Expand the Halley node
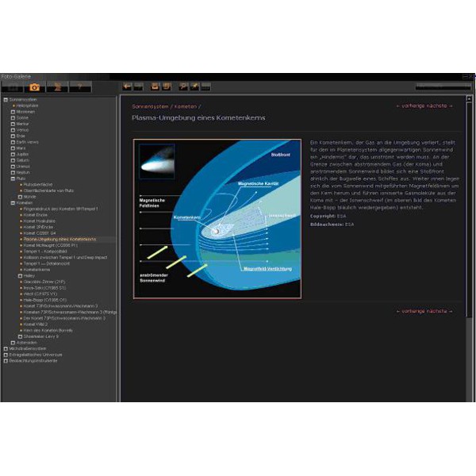 click(x=20, y=275)
